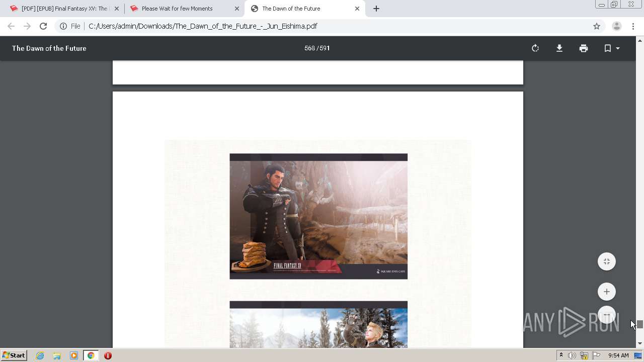Viewport: 644px width, 362px height.
Task: Go forward to next page
Action: click(x=27, y=26)
